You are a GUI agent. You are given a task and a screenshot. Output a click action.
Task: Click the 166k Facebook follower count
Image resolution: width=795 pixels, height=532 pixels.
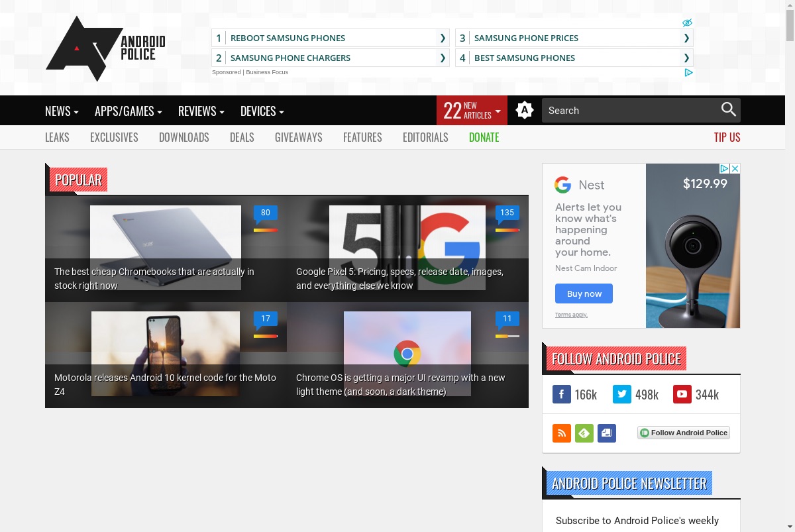[x=586, y=395]
